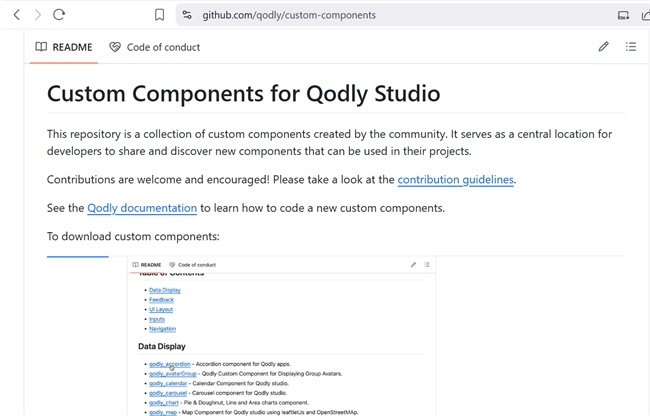Switch to the README tab
The height and width of the screenshot is (416, 650).
63,47
